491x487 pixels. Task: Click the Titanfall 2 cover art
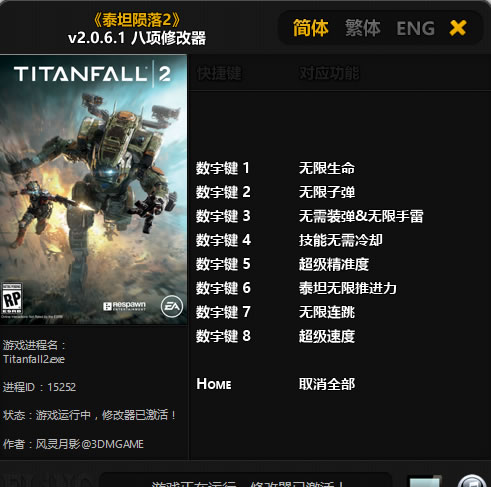pyautogui.click(x=93, y=189)
